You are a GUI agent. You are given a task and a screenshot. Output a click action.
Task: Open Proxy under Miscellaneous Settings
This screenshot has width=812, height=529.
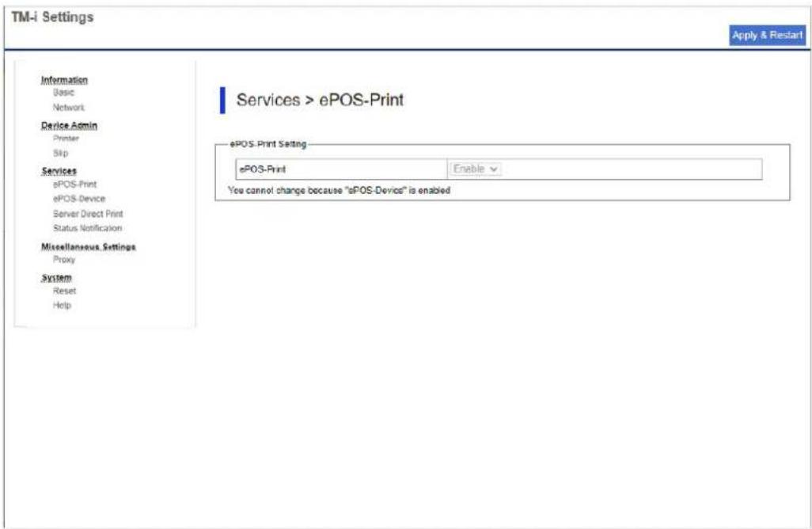click(63, 259)
